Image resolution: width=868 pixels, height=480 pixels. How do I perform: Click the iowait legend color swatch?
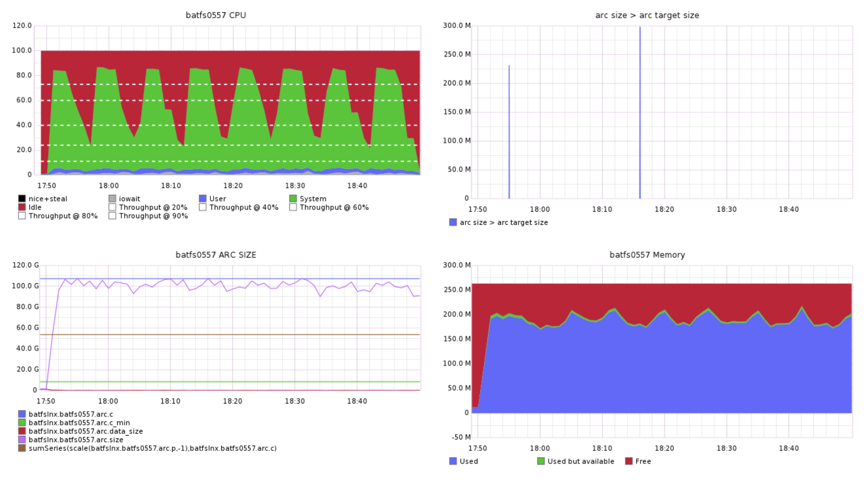pos(112,198)
